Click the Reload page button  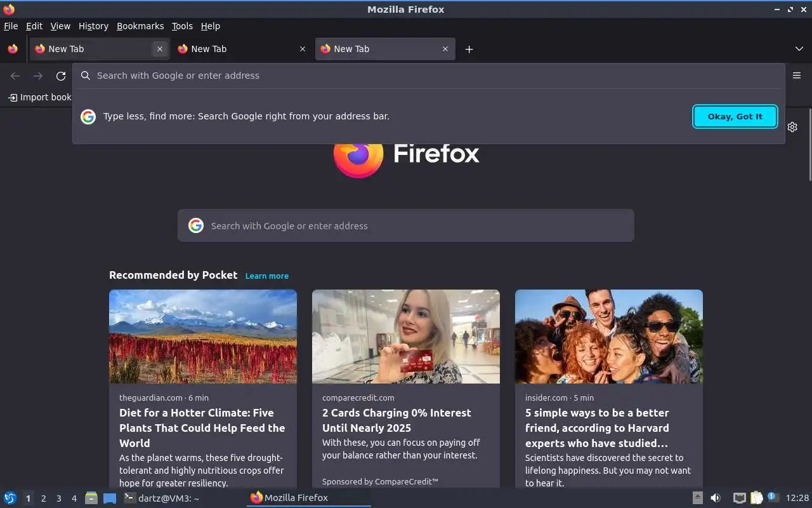tap(61, 76)
